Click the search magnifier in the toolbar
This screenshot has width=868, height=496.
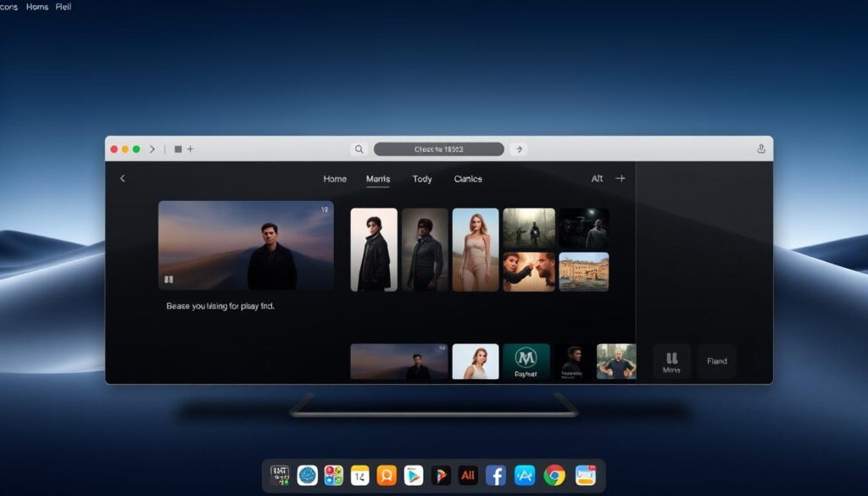click(359, 149)
